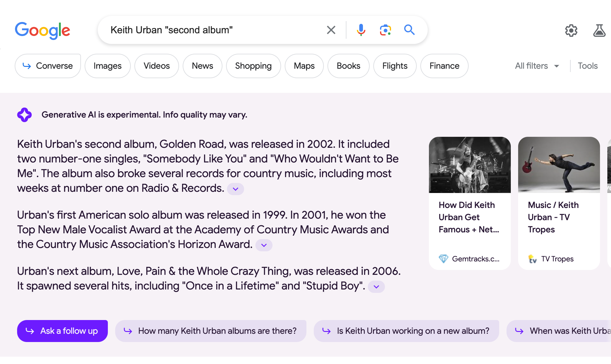
Task: Go to Google homepage via logo
Action: point(42,30)
